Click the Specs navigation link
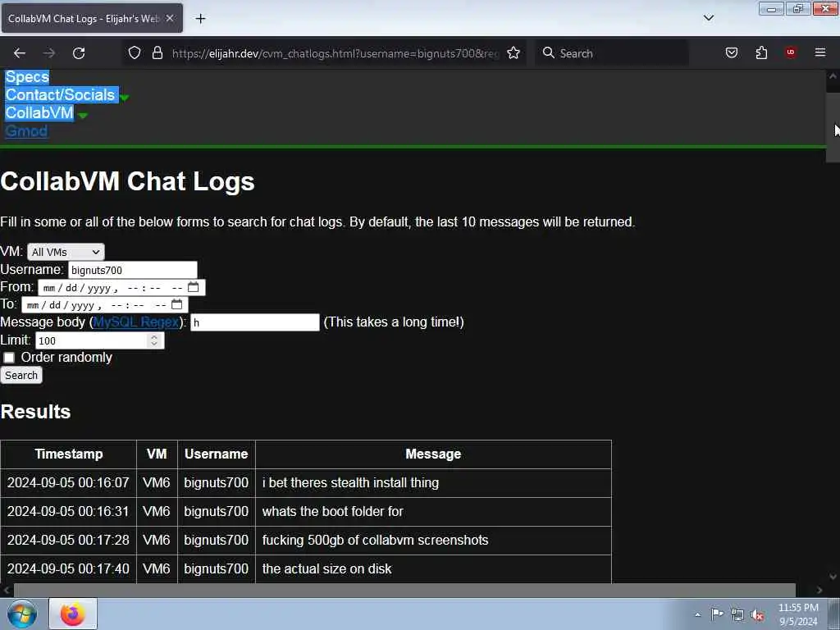Viewport: 840px width, 630px height. (27, 76)
